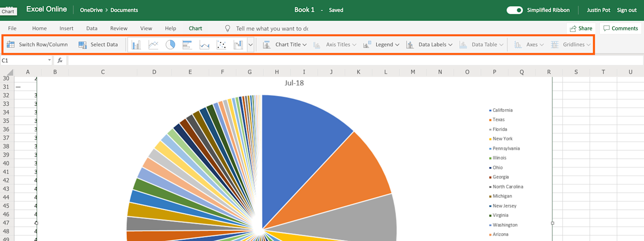644x241 pixels.
Task: Click the Texas legend entry
Action: pyautogui.click(x=497, y=120)
